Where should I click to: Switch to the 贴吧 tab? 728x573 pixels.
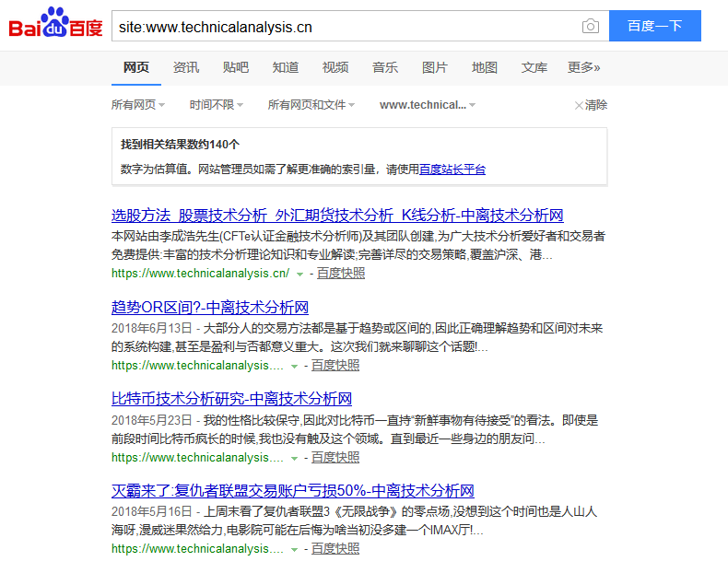236,68
